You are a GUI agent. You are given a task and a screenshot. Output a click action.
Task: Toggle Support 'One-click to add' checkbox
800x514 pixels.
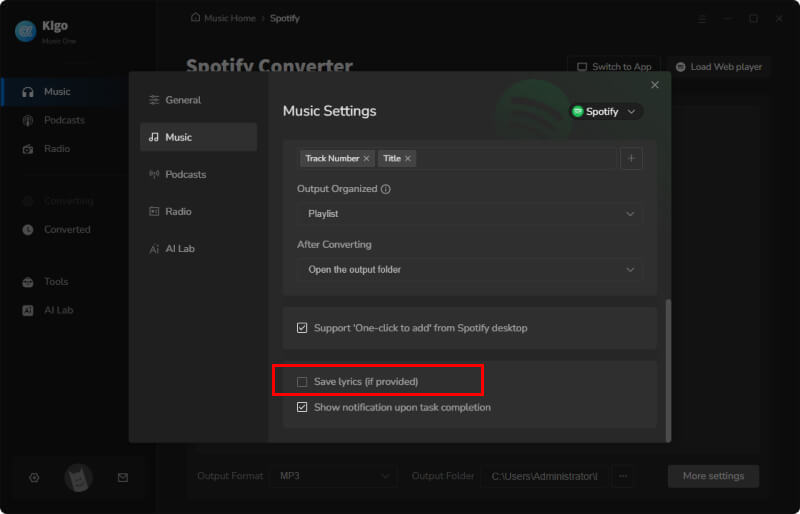click(302, 328)
